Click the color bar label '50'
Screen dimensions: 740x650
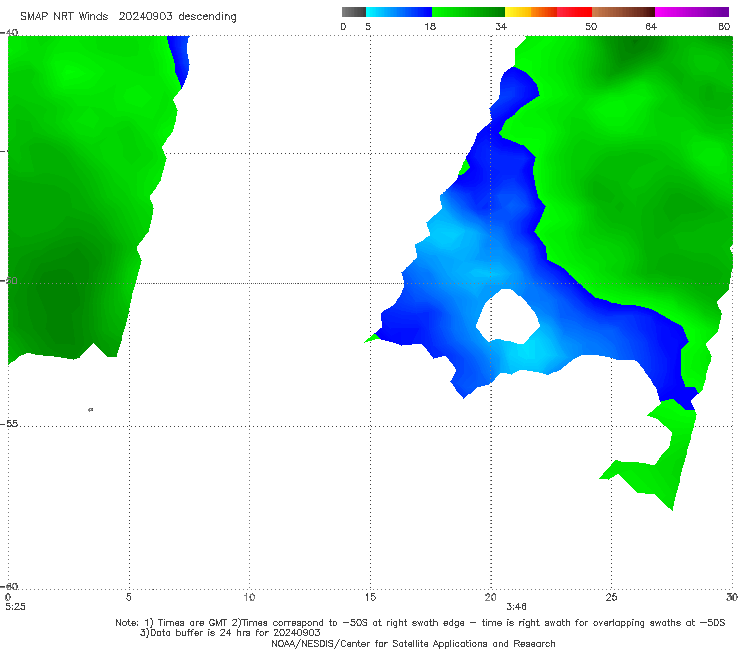click(591, 26)
